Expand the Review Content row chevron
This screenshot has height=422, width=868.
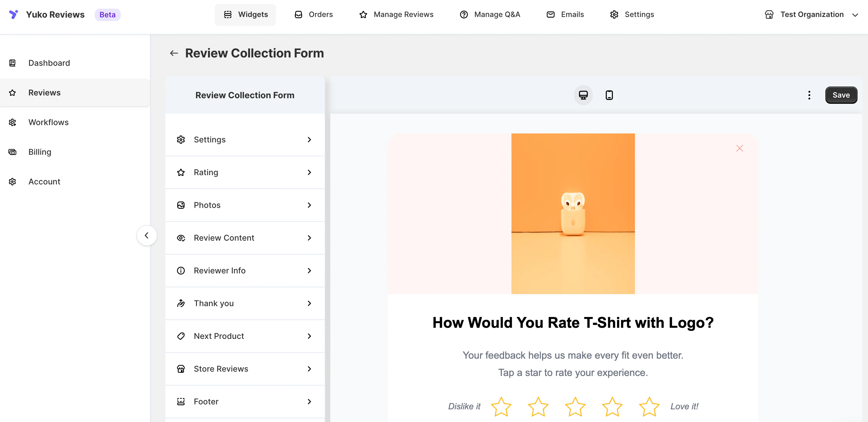point(309,238)
